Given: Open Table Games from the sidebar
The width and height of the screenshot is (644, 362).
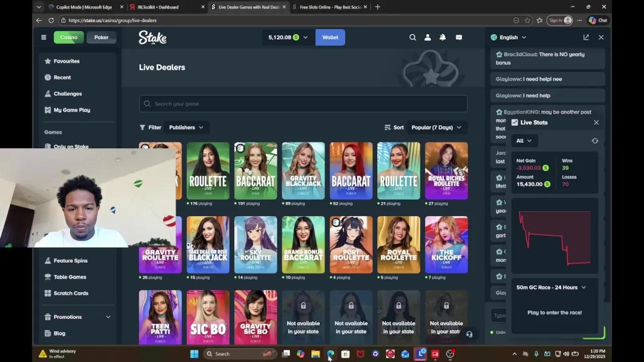Looking at the screenshot, I should (69, 277).
